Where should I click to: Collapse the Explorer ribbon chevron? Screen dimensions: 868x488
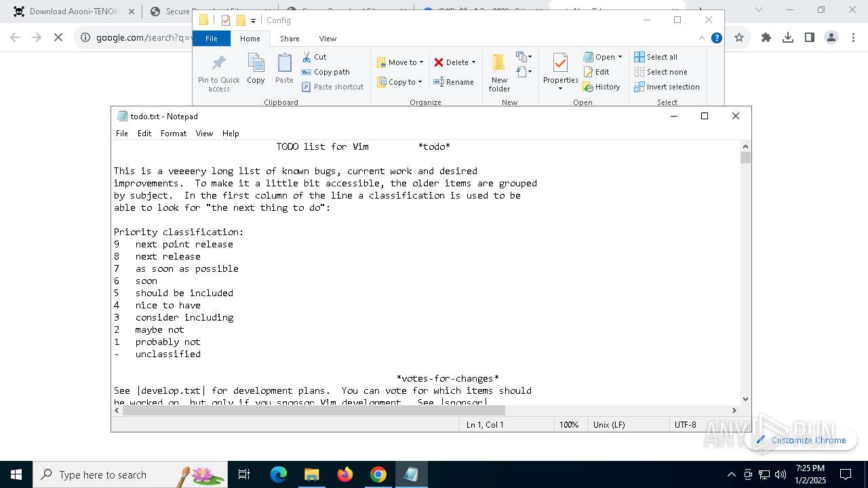(x=702, y=39)
